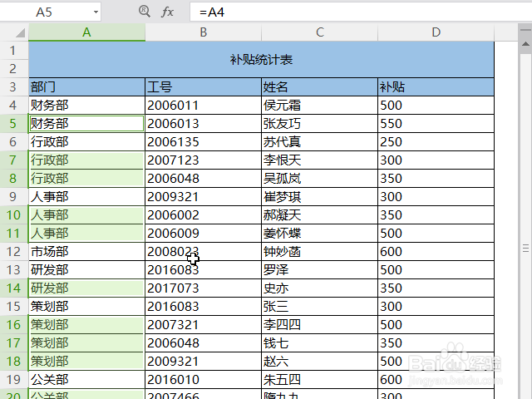
Task: Click the zoom/lookup icon beside fx
Action: coord(145,12)
